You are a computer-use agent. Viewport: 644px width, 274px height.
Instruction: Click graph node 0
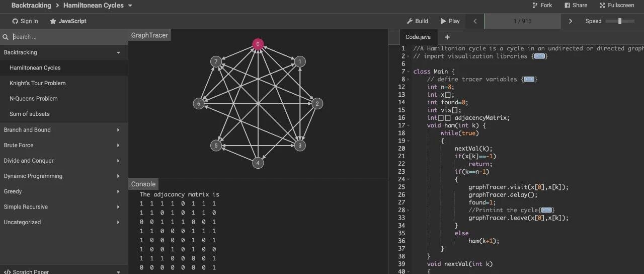tap(258, 44)
